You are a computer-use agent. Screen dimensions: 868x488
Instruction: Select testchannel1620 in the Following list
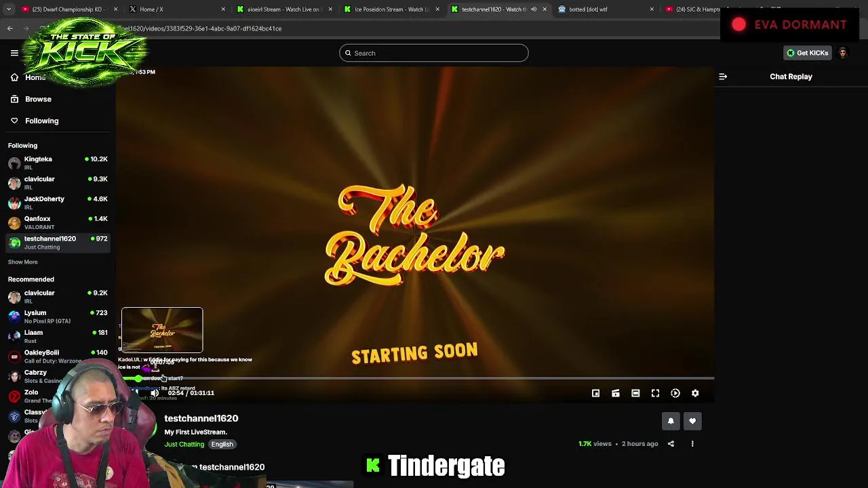coord(58,243)
